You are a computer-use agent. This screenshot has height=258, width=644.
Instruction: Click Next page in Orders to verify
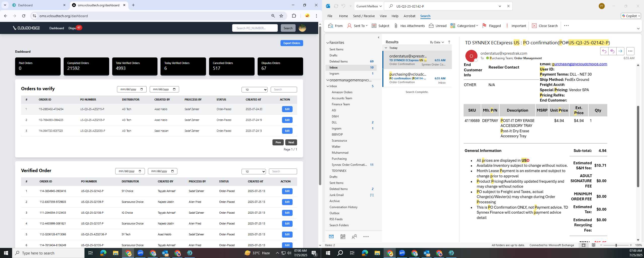pos(291,142)
